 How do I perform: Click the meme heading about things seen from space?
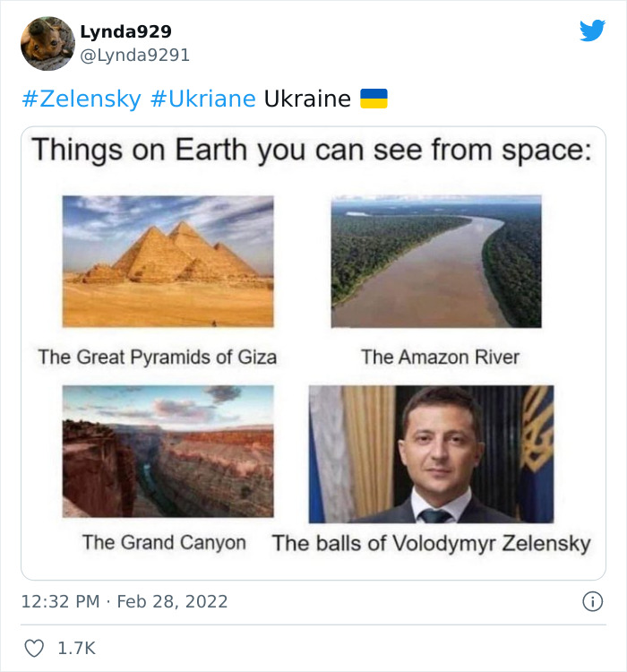pos(312,150)
